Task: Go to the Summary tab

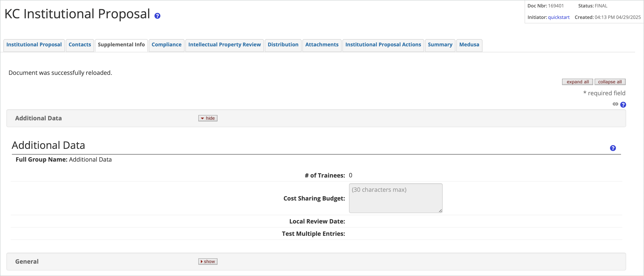Action: pyautogui.click(x=440, y=45)
